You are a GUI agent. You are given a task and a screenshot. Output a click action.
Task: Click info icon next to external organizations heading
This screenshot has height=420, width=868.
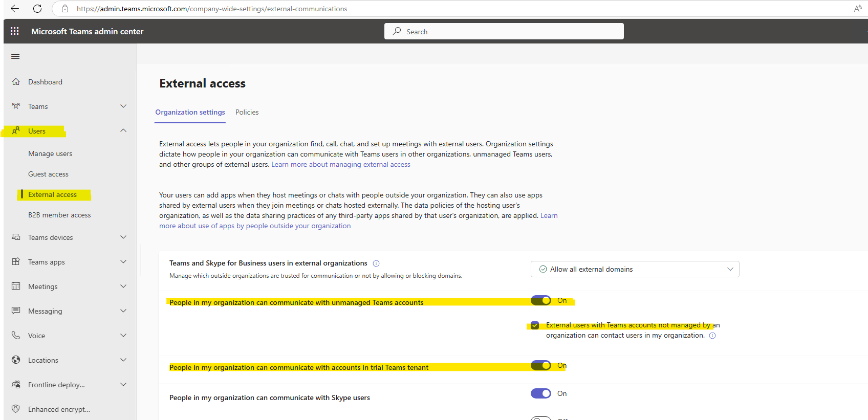point(376,263)
